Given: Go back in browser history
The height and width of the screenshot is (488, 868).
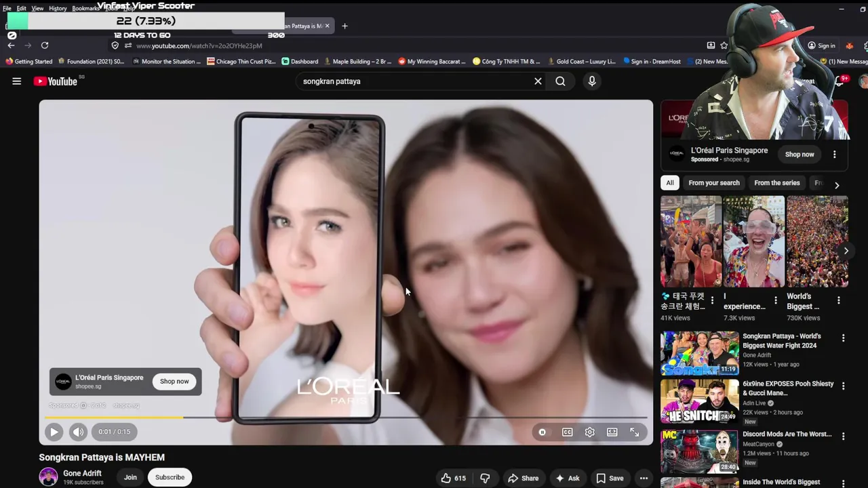Looking at the screenshot, I should coord(12,45).
